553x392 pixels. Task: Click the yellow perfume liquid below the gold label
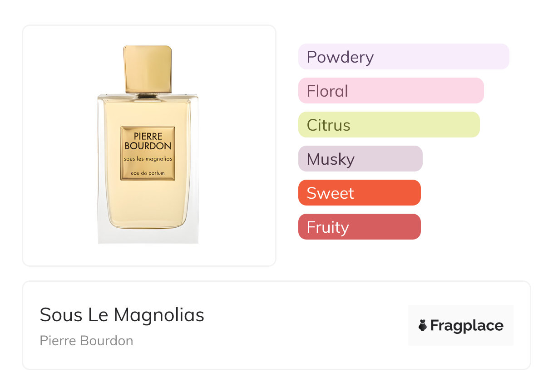148,204
